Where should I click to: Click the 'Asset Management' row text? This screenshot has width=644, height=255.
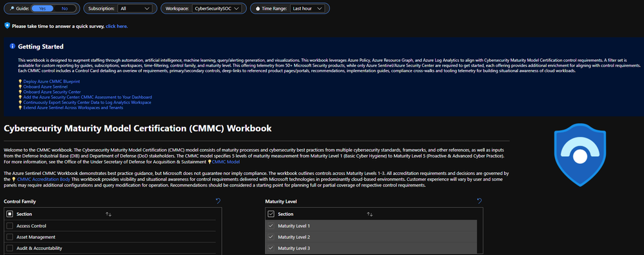[x=36, y=237]
